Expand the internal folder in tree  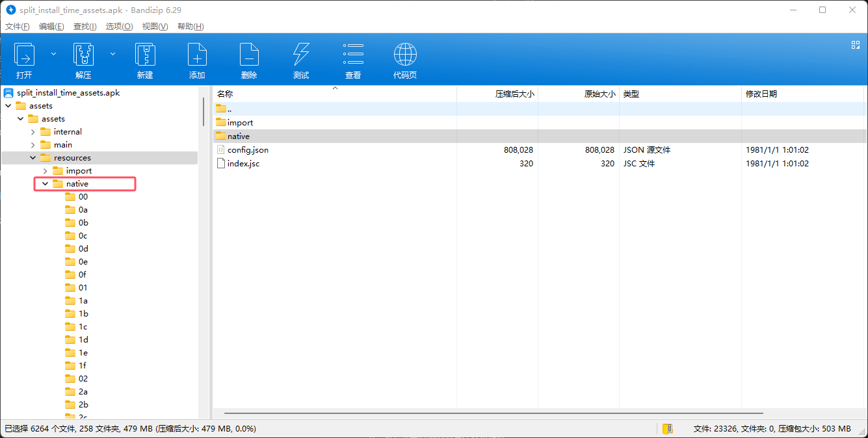[33, 132]
